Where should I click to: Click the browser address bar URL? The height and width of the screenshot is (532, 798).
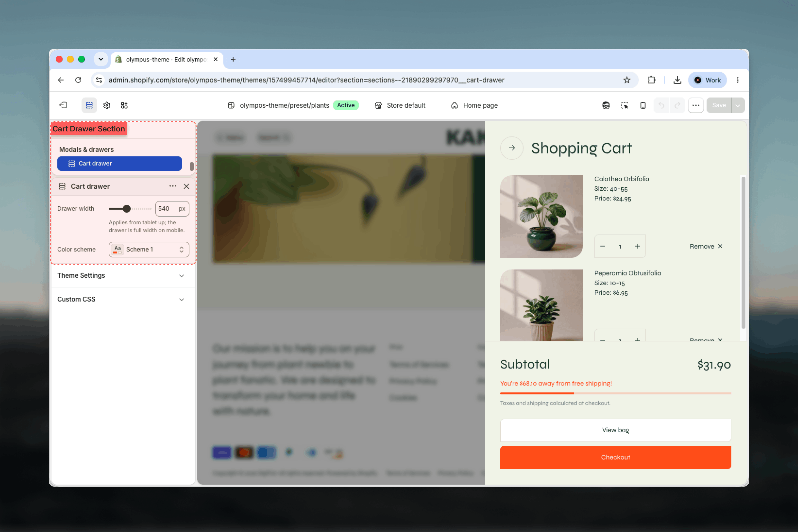pyautogui.click(x=306, y=80)
